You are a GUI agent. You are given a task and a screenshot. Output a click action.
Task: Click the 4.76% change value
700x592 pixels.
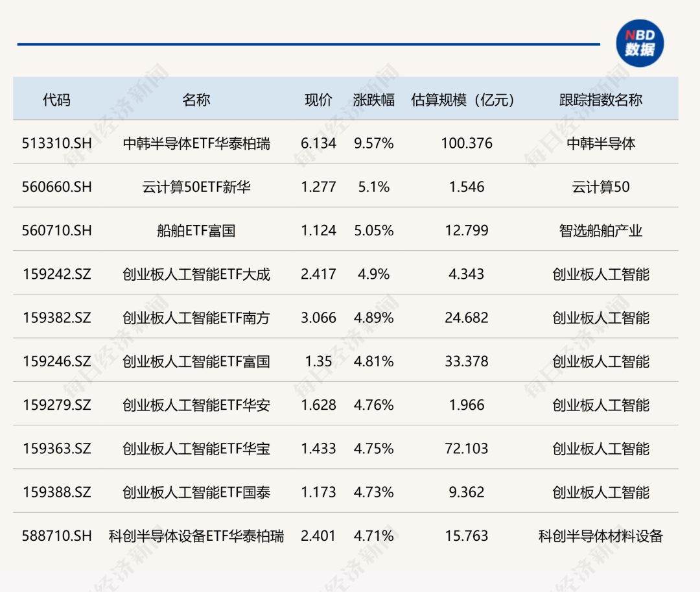(374, 405)
